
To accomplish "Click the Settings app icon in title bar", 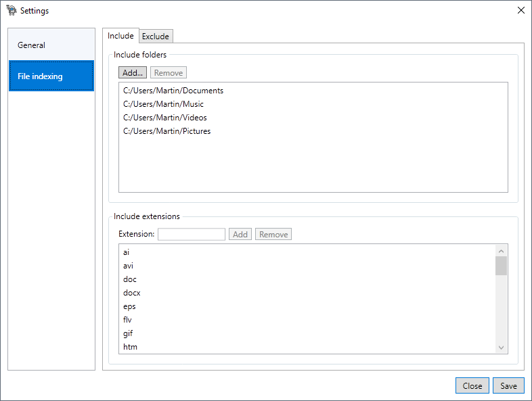I will [12, 11].
